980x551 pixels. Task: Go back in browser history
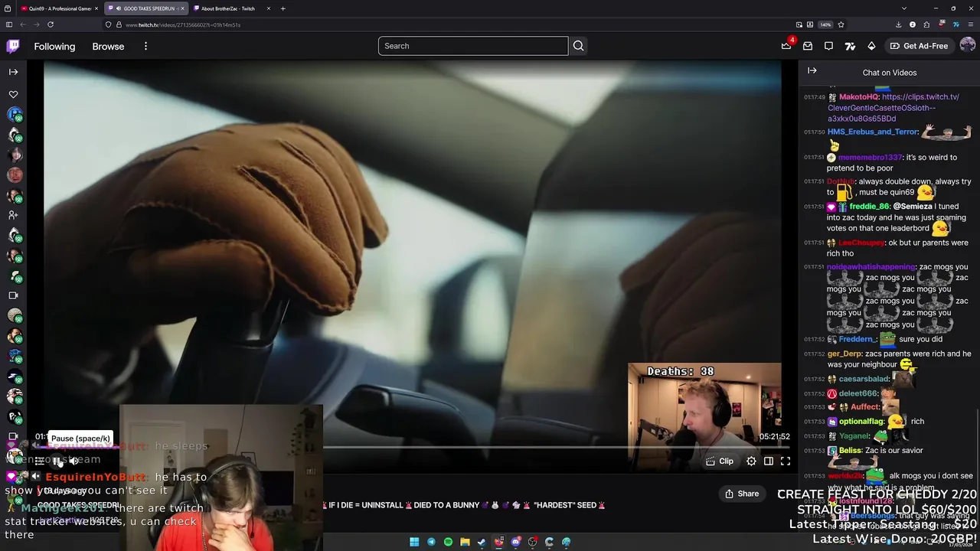click(x=22, y=24)
